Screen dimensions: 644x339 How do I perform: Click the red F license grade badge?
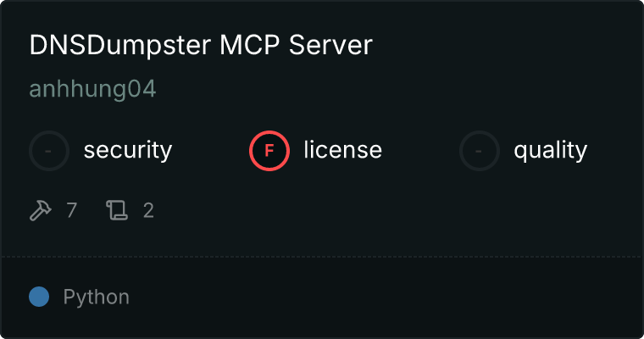click(269, 151)
